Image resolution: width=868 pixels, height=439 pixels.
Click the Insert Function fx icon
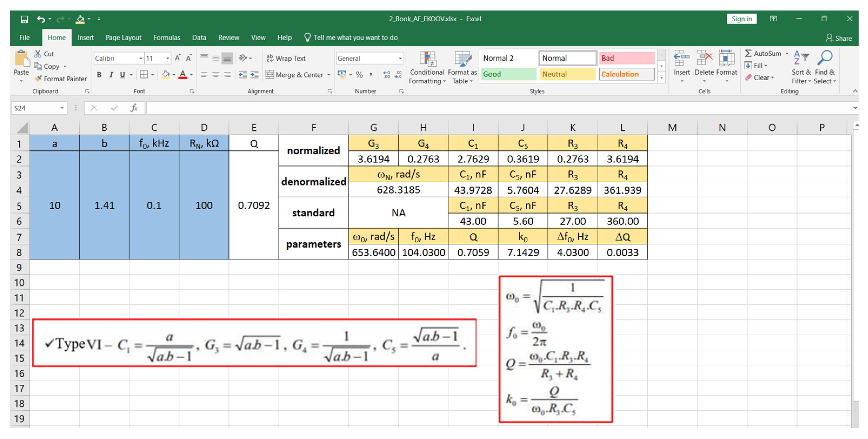click(x=134, y=108)
